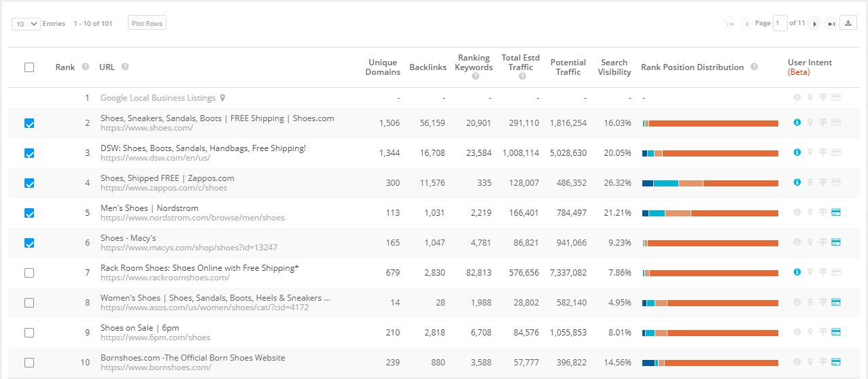Screen dimensions: 868x379
Task: Click help icon by Rank Position Distribution
Action: coord(754,67)
